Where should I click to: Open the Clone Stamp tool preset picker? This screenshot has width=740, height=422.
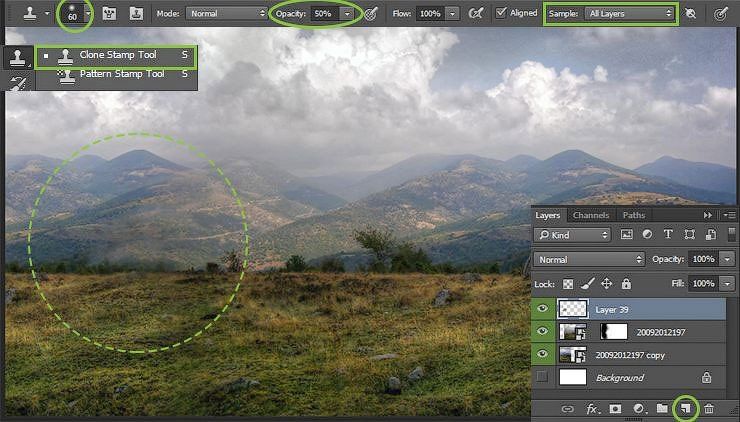click(34, 14)
